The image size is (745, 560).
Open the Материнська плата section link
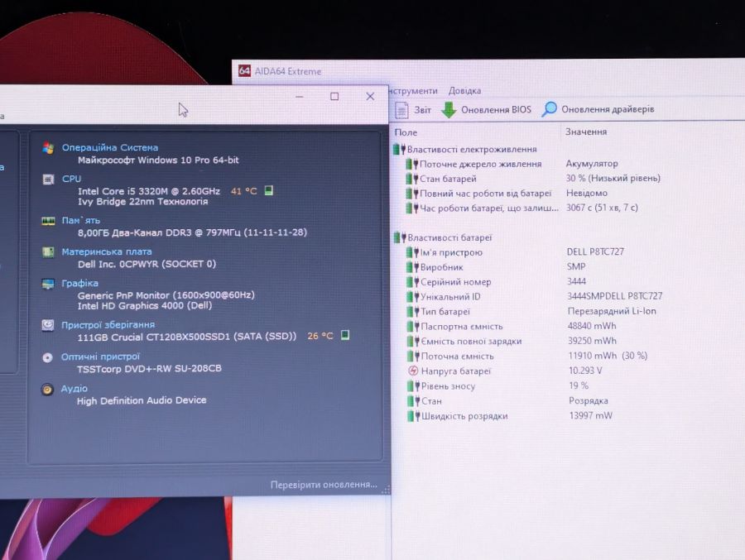[x=107, y=251]
